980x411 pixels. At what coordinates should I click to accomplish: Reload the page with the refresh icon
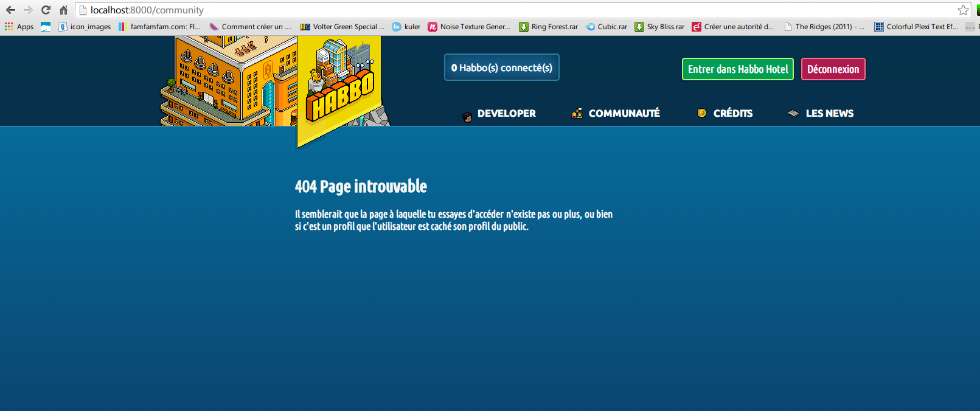[46, 10]
